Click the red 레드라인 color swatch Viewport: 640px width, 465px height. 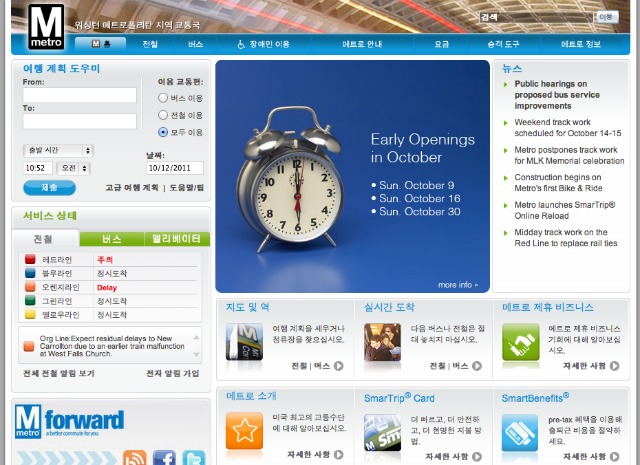pyautogui.click(x=30, y=259)
